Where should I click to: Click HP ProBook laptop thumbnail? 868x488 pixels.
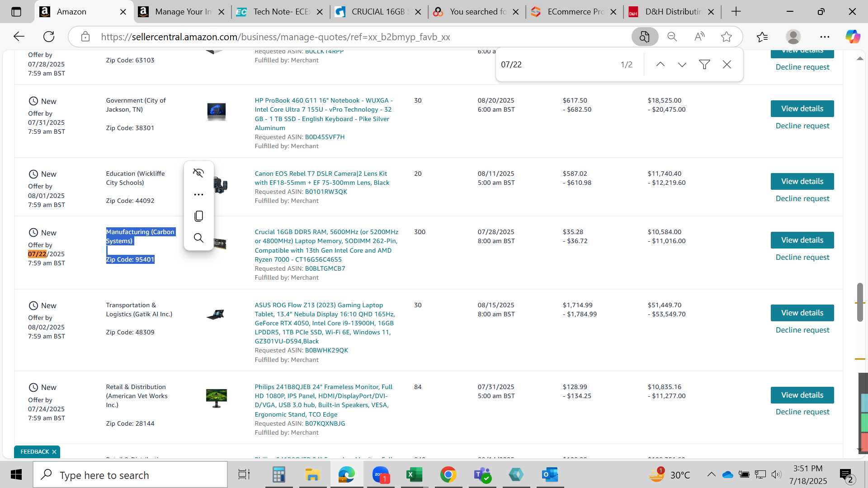pyautogui.click(x=216, y=111)
